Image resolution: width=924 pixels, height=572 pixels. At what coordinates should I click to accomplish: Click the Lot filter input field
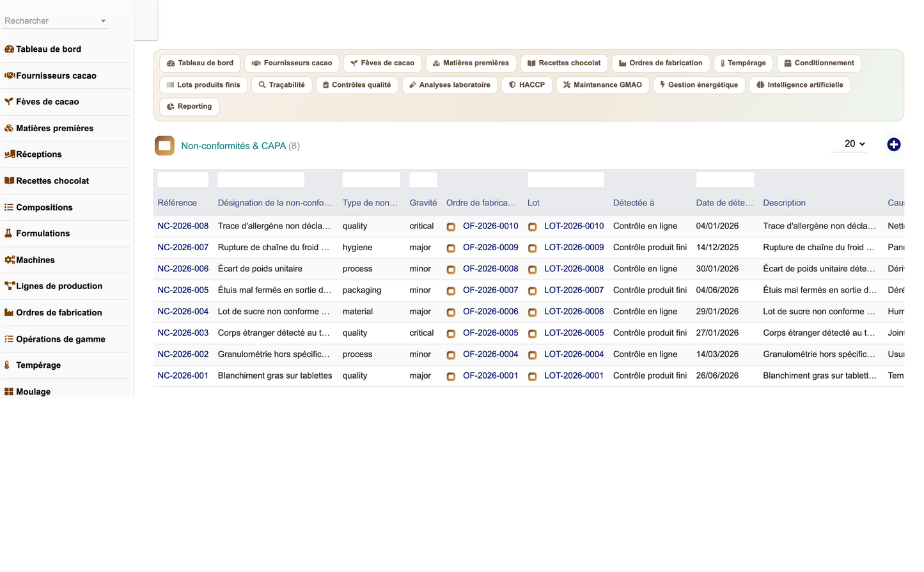click(565, 180)
